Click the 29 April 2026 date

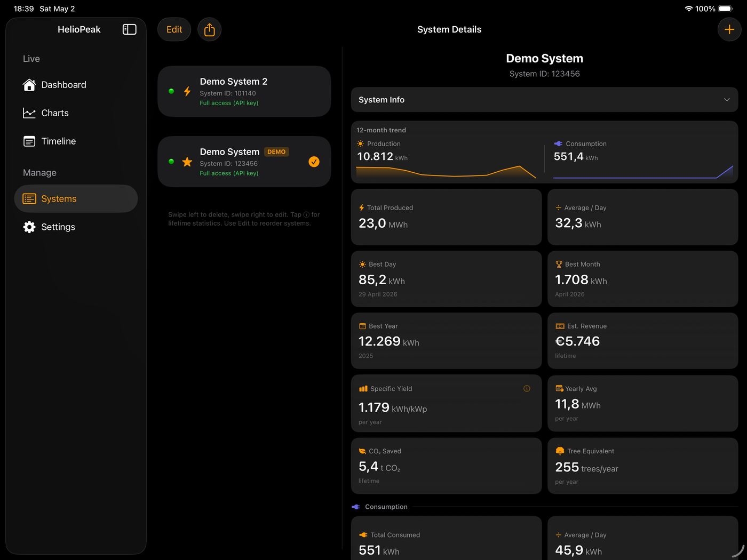pyautogui.click(x=378, y=294)
